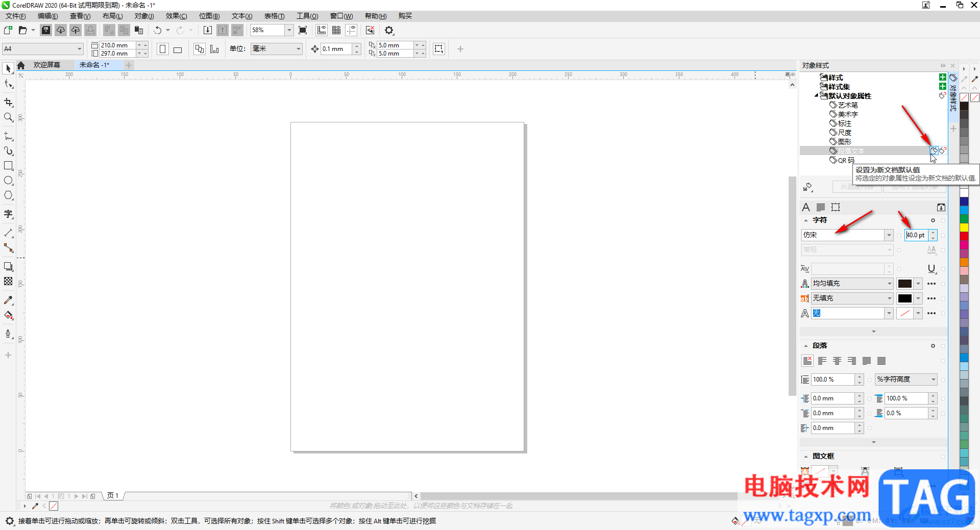Viewport: 980px width, 530px height.
Task: Open the 文件 menu
Action: coord(16,16)
